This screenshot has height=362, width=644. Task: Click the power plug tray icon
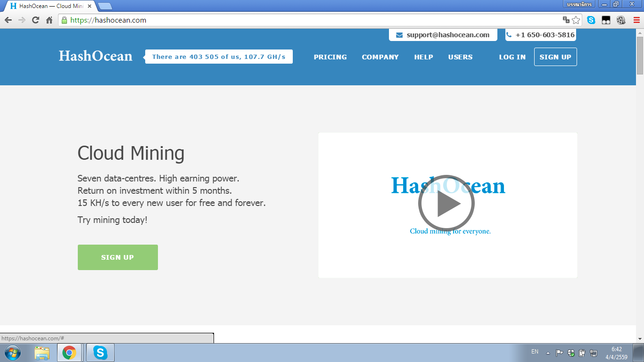coord(582,353)
